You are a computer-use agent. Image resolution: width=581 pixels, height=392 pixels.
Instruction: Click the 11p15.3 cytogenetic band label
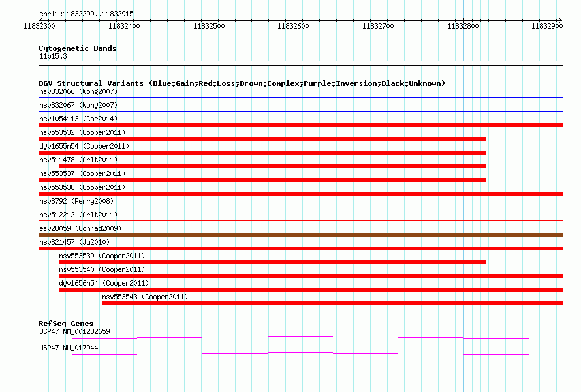click(53, 56)
